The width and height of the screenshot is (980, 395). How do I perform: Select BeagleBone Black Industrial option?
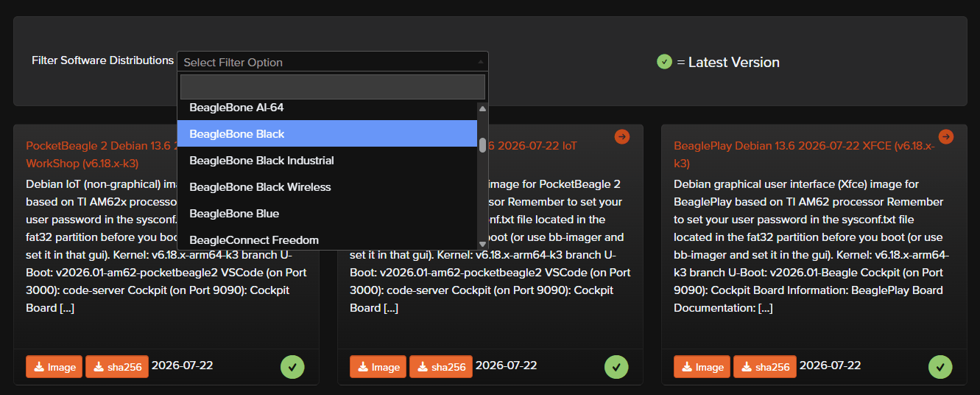(327, 161)
